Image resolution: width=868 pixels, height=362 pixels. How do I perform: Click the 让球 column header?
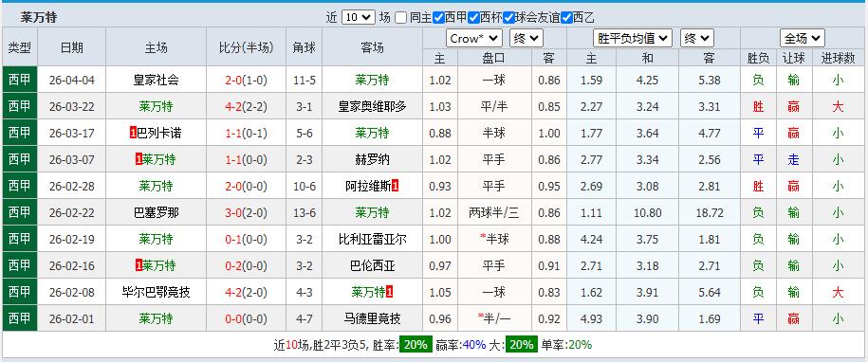coord(794,58)
